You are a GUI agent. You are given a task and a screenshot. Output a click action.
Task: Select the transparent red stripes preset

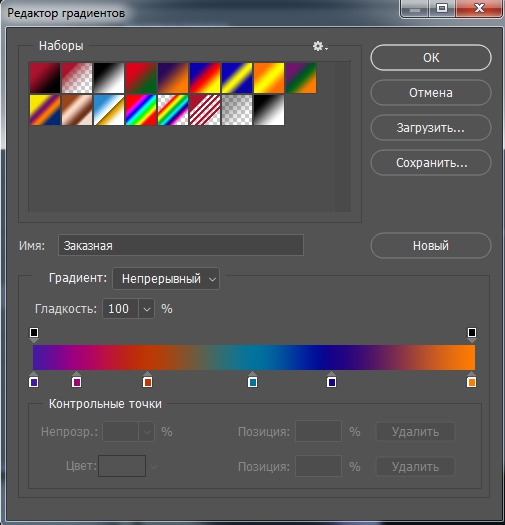pyautogui.click(x=205, y=110)
